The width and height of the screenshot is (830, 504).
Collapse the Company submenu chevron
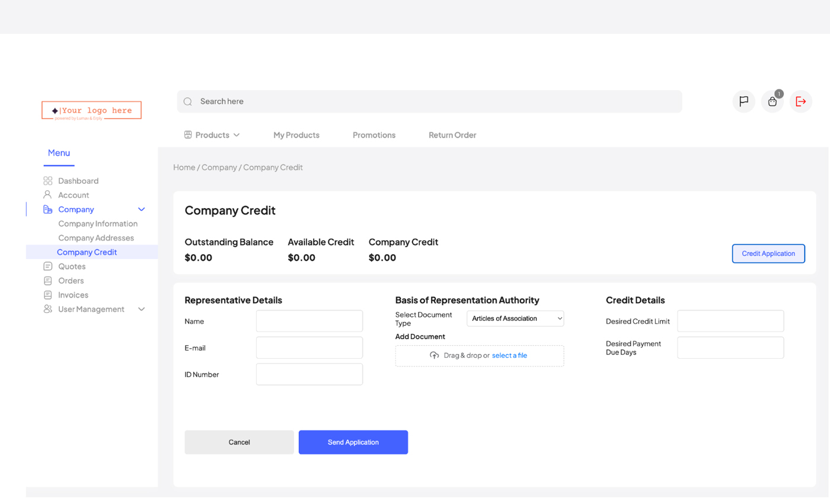pyautogui.click(x=142, y=209)
